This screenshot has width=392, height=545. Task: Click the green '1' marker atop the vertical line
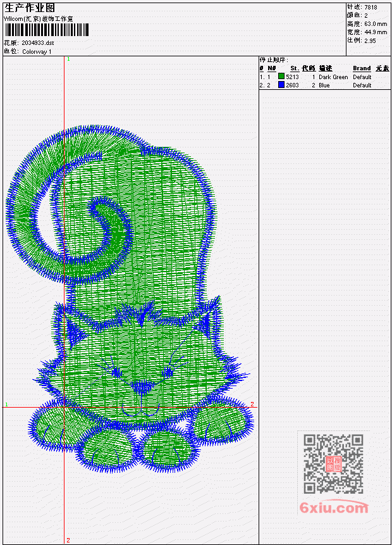click(x=68, y=59)
